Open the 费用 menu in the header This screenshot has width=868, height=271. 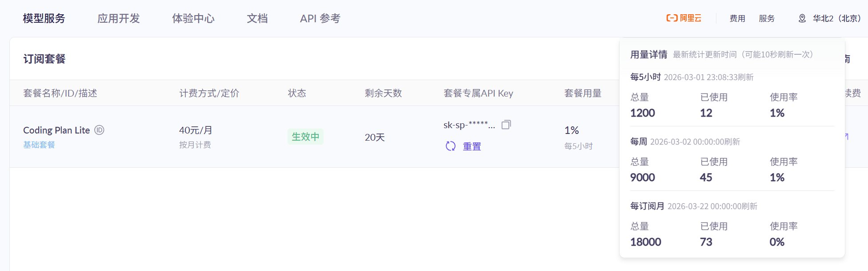pos(737,18)
